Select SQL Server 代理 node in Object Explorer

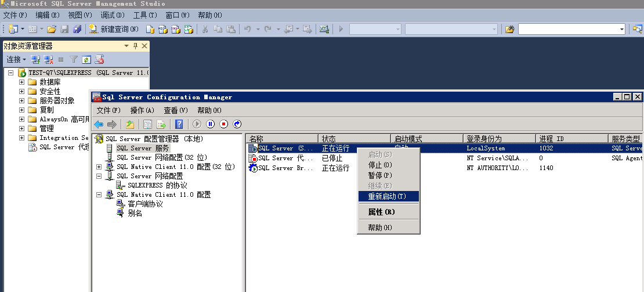(x=64, y=147)
